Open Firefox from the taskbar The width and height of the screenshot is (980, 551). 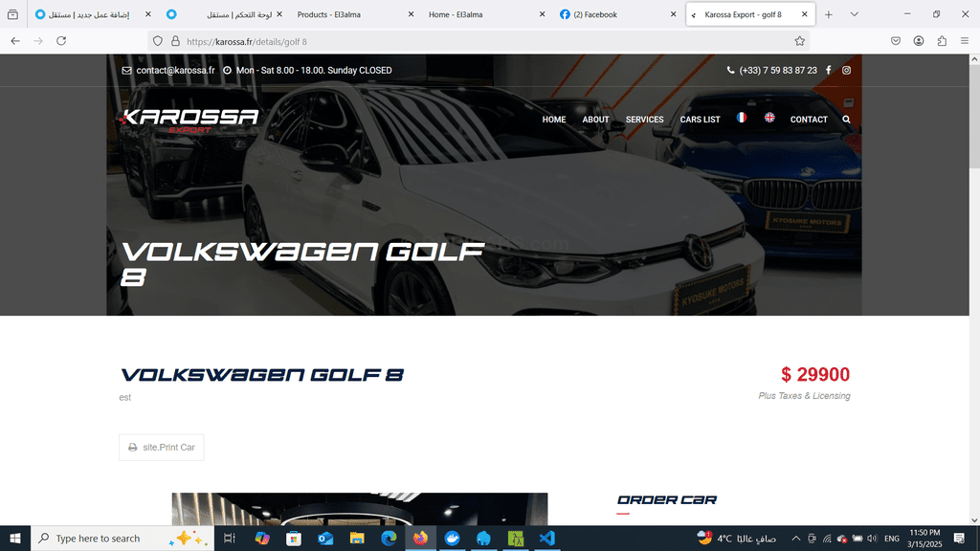click(x=421, y=538)
